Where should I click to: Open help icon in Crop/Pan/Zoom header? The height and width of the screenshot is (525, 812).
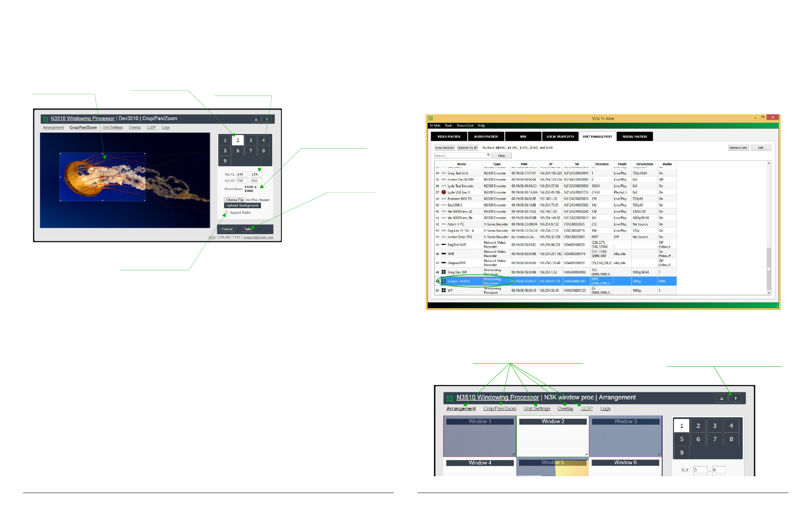[267, 119]
